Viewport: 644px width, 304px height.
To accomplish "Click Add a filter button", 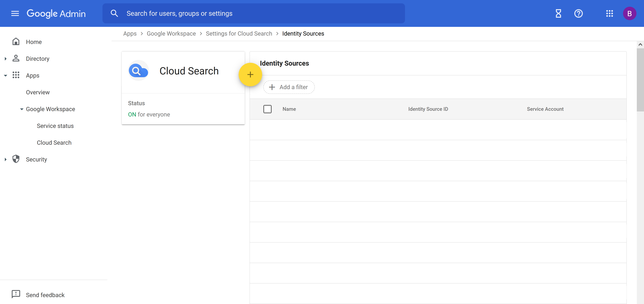I will point(289,87).
